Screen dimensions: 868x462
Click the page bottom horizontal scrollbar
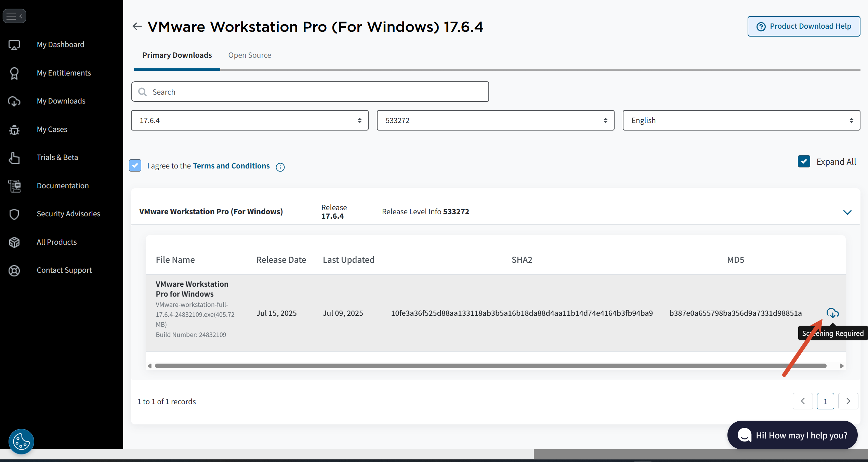tap(701, 454)
